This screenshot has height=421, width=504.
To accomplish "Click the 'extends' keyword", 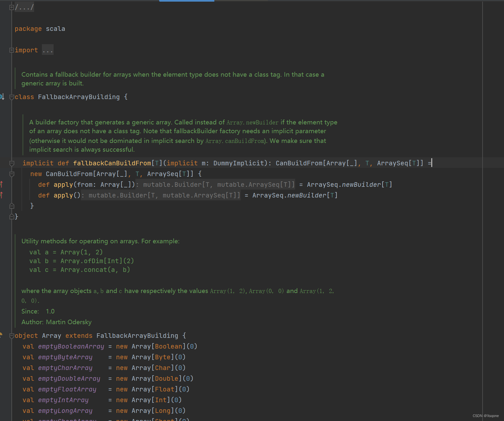I will click(x=79, y=336).
